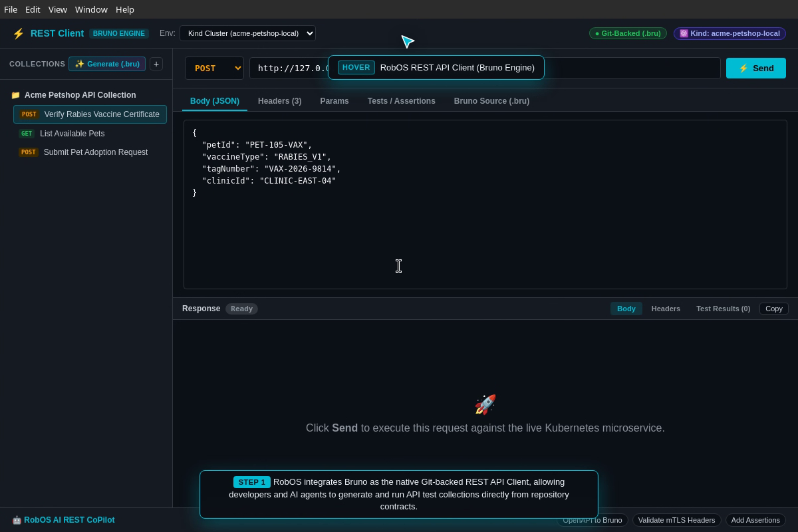This screenshot has height=532, width=798.
Task: Click the "petId": "PET-105-VAX" line
Action: click(x=257, y=145)
